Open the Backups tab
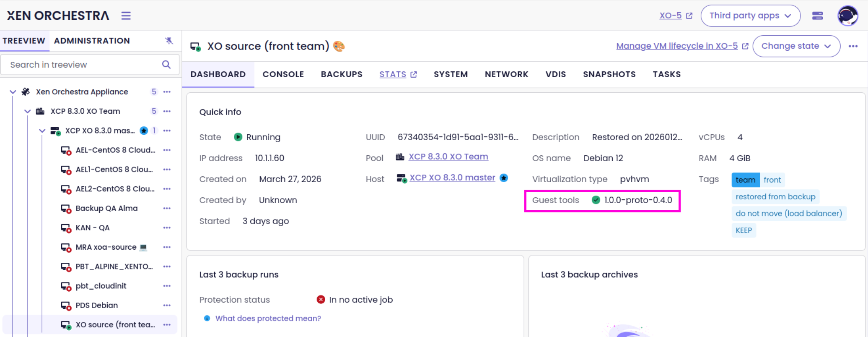This screenshot has height=337, width=868. 342,74
